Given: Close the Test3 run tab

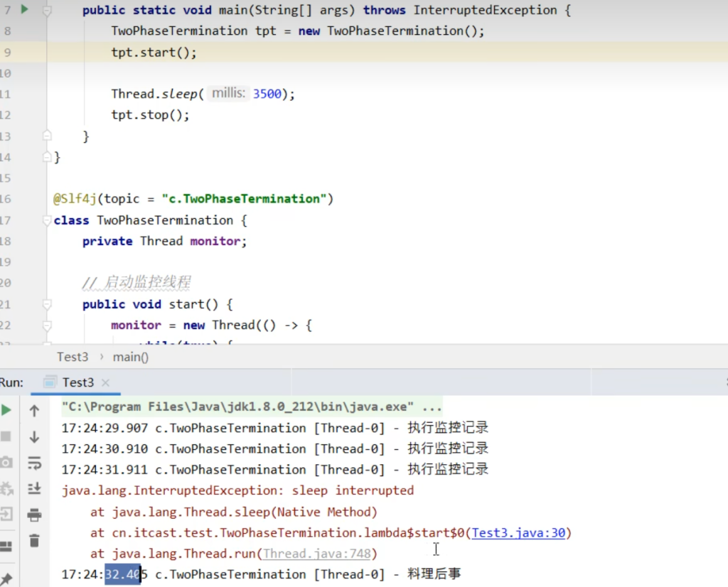Looking at the screenshot, I should pyautogui.click(x=106, y=382).
